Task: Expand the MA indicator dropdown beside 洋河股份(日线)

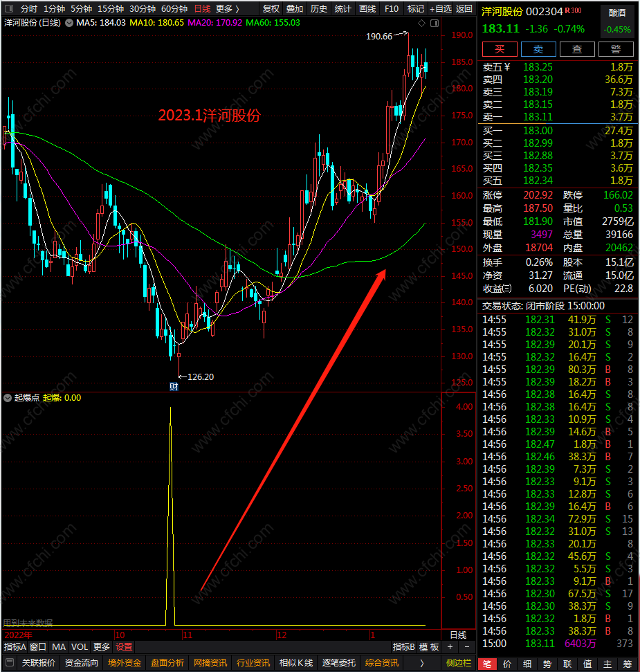Action: coord(69,23)
